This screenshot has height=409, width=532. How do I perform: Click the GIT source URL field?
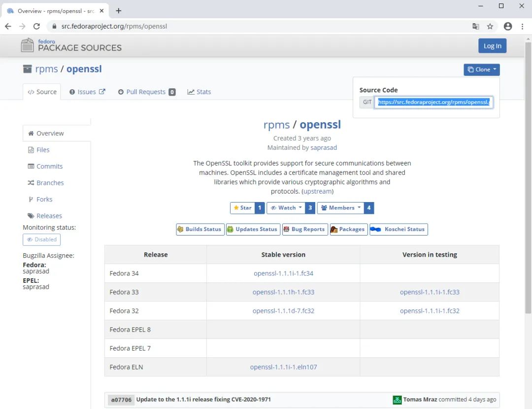click(433, 102)
